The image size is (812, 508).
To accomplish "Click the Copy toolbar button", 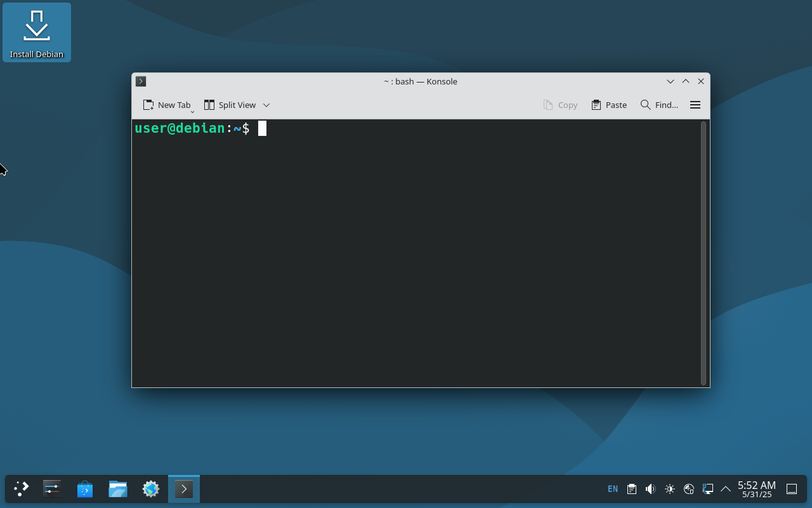I will click(x=560, y=105).
